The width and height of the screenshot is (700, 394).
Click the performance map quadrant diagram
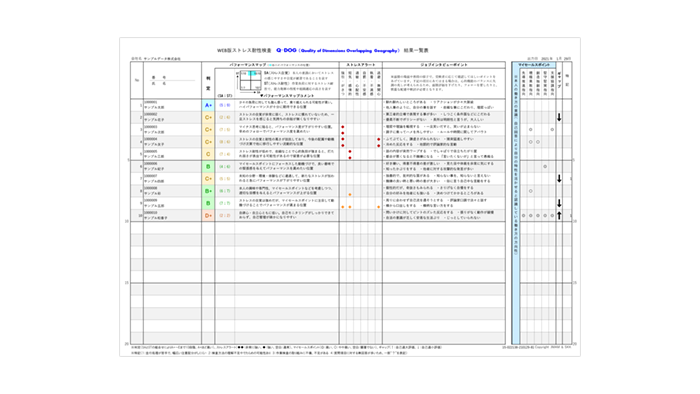point(249,81)
